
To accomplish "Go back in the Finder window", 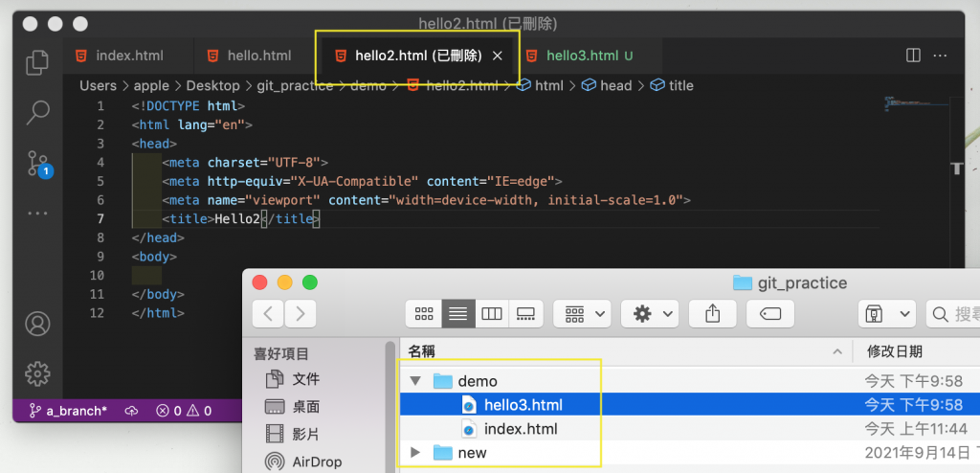I will pyautogui.click(x=269, y=313).
